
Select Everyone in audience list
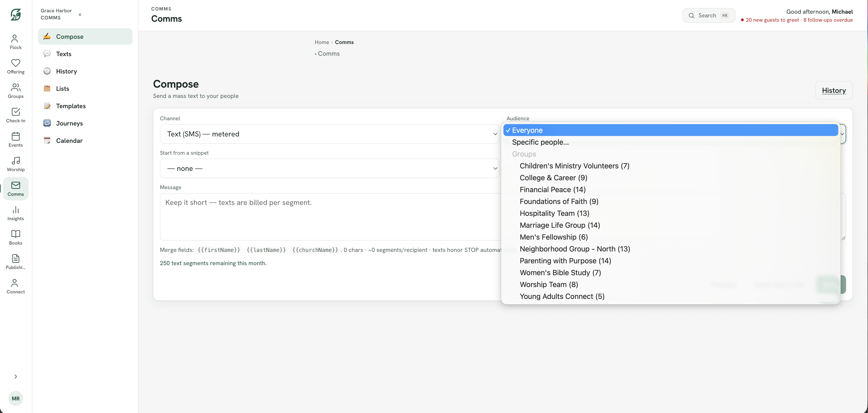(671, 130)
